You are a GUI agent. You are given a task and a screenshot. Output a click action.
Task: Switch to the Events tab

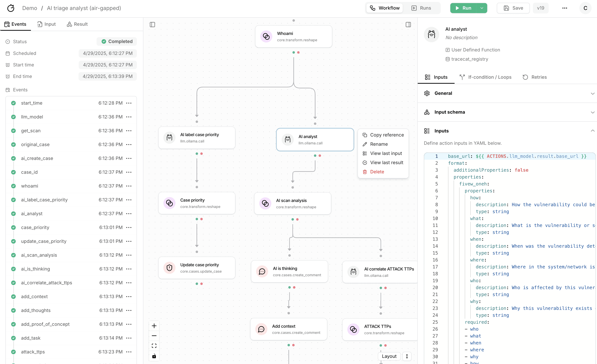(x=15, y=24)
